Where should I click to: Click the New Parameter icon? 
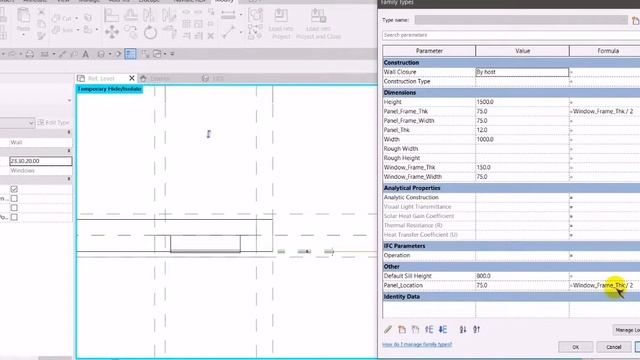[402, 329]
